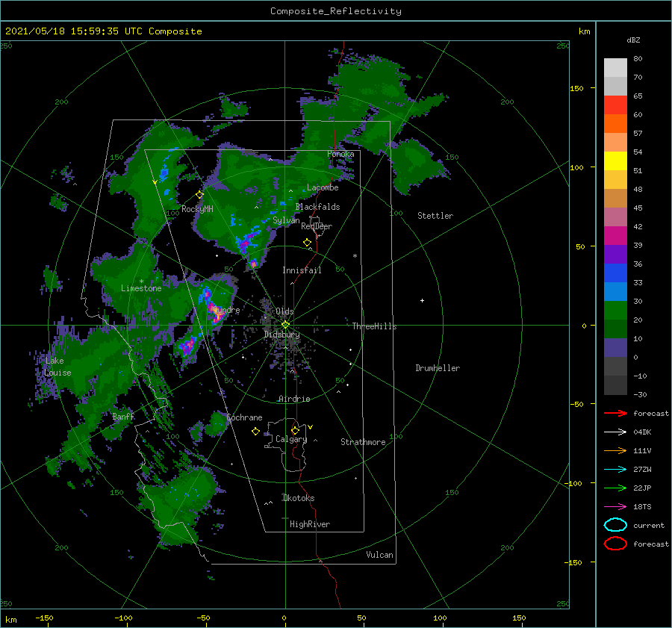Image resolution: width=672 pixels, height=628 pixels.
Task: Click the Didsbury city label
Action: pyautogui.click(x=281, y=335)
